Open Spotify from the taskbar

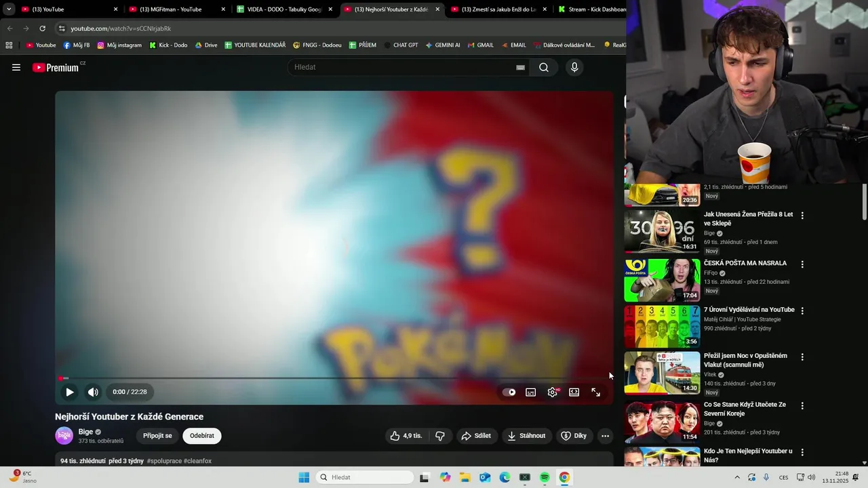pos(545,477)
